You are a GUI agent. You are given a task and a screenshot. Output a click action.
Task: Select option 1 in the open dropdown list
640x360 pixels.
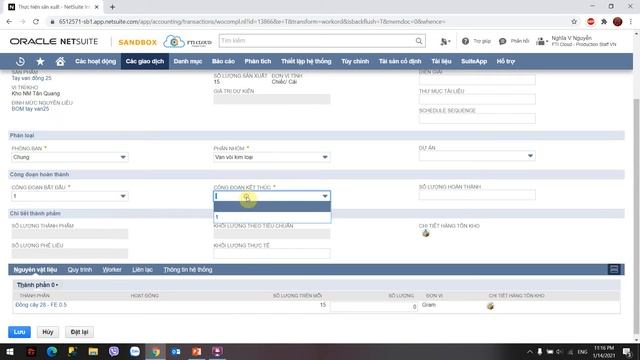(x=272, y=217)
